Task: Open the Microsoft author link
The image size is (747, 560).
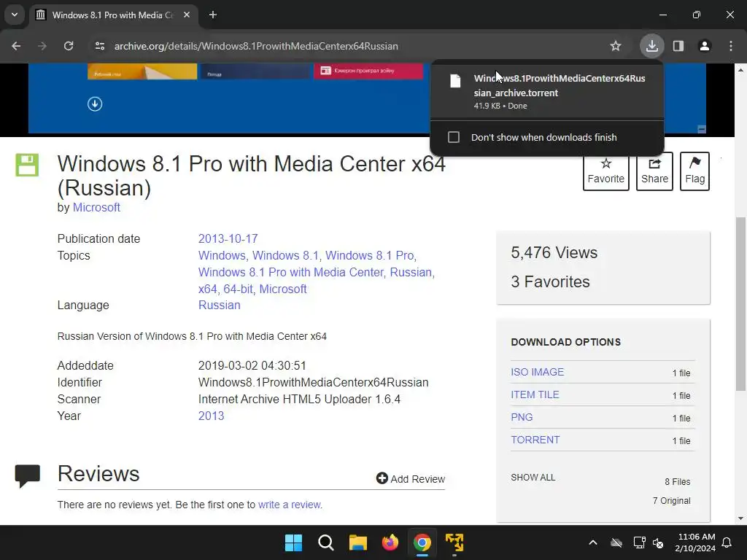Action: [96, 208]
